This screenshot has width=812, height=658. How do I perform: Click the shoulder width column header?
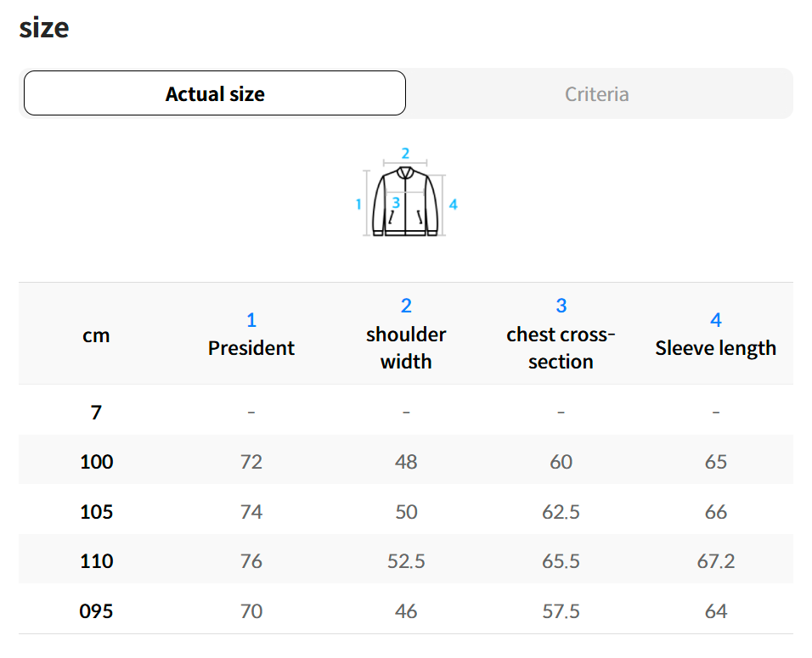click(406, 335)
